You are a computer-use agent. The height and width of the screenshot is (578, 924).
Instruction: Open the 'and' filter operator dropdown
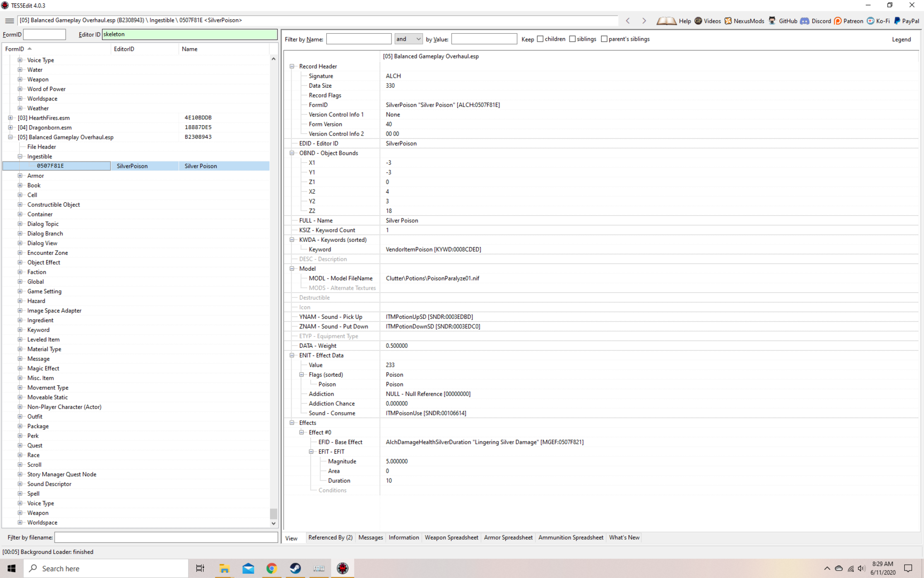click(409, 39)
